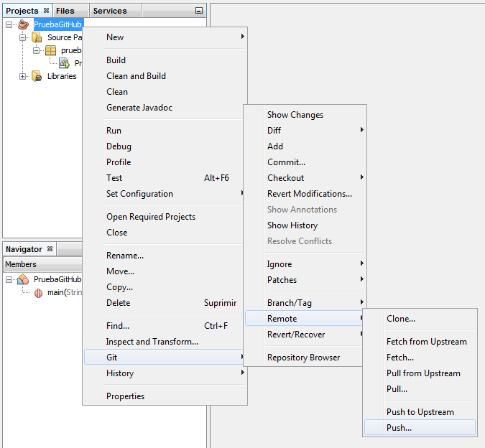Open Repository Browser from Git submenu
485x448 pixels.
tap(303, 358)
